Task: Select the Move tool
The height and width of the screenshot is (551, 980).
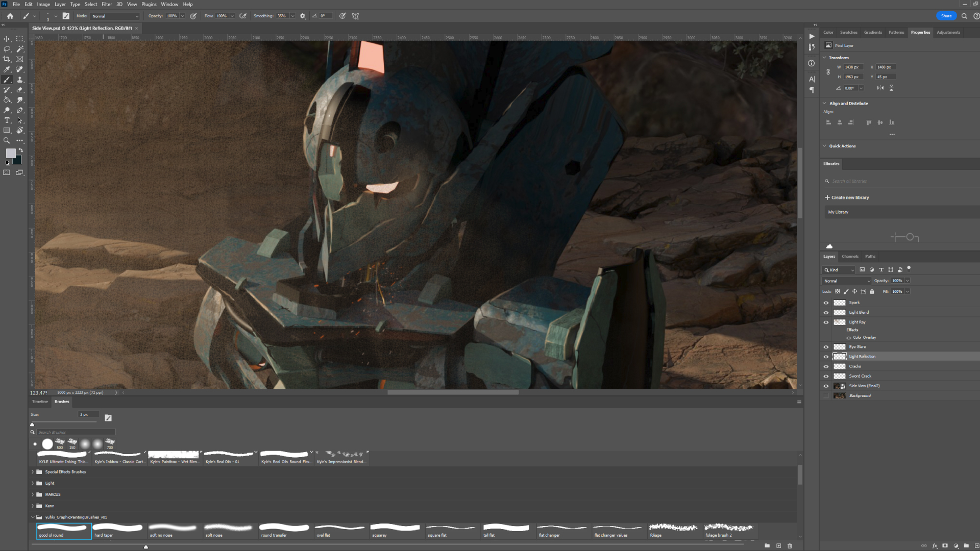Action: point(7,39)
